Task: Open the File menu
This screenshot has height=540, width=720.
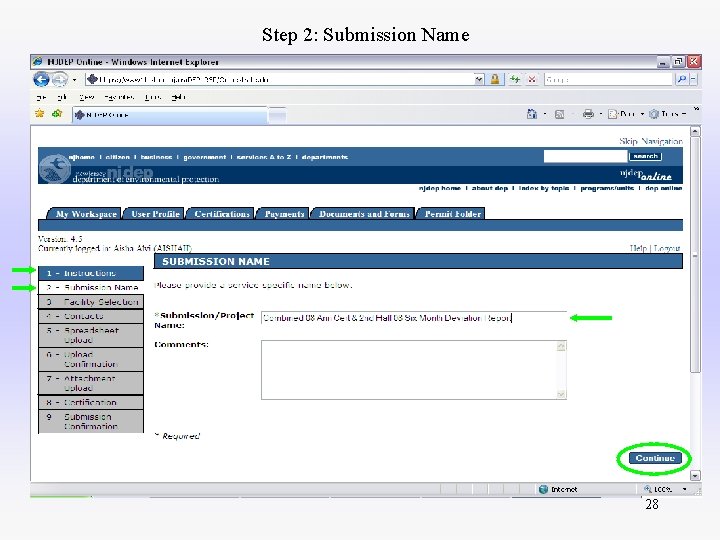Action: [x=41, y=97]
